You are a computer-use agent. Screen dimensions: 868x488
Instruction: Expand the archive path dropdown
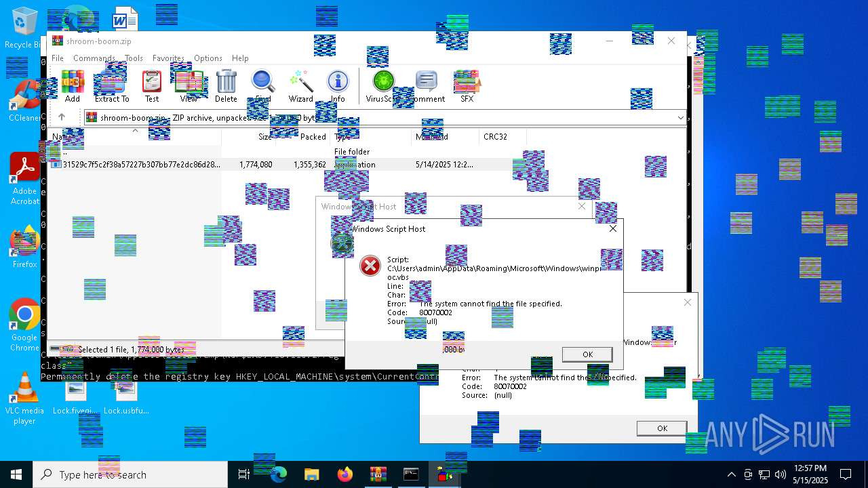point(680,118)
